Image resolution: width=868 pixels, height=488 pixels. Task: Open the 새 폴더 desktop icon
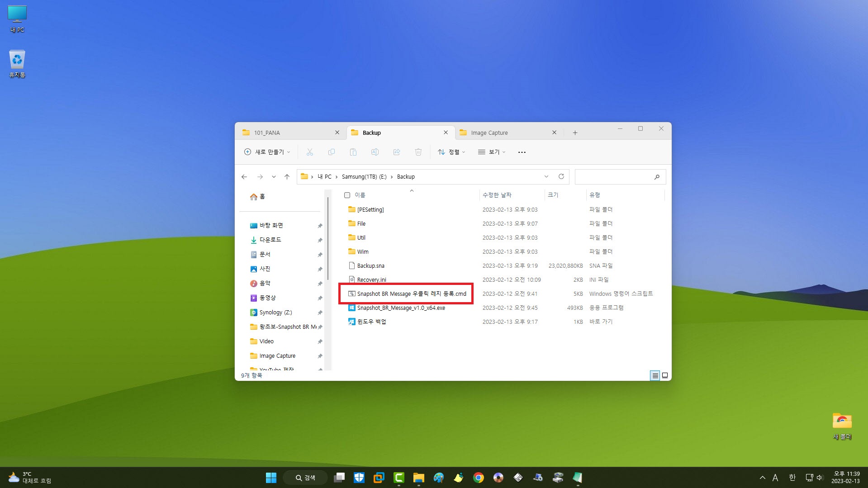click(x=842, y=426)
